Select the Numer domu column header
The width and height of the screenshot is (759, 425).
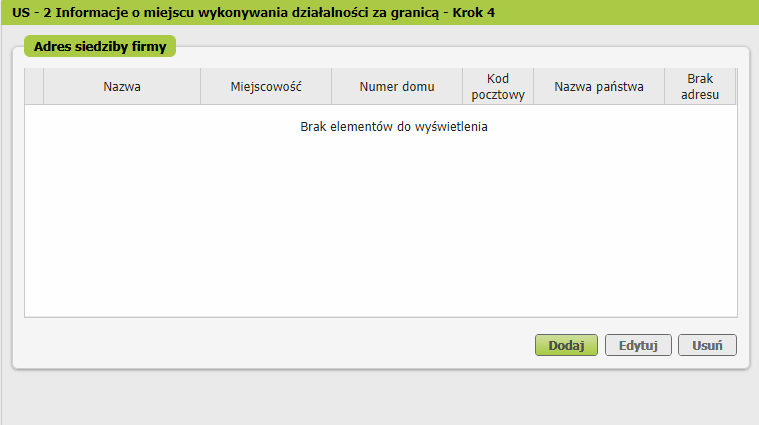pyautogui.click(x=397, y=87)
